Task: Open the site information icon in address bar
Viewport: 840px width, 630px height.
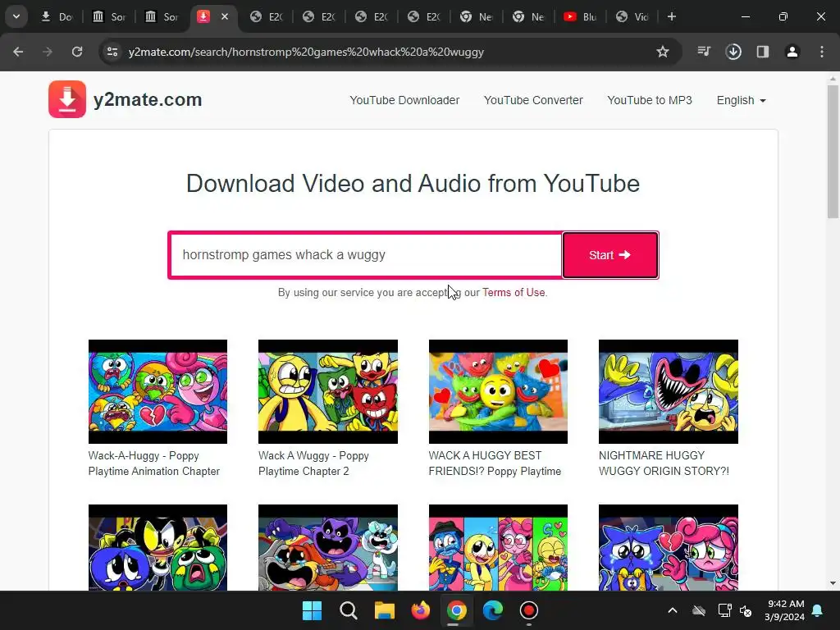Action: point(112,52)
